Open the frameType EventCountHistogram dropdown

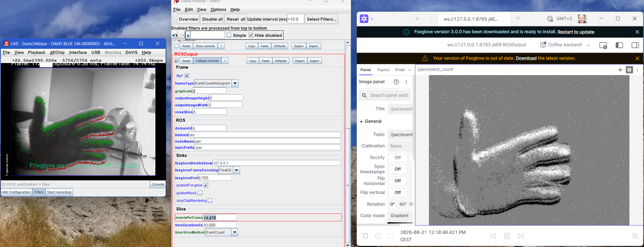point(235,83)
